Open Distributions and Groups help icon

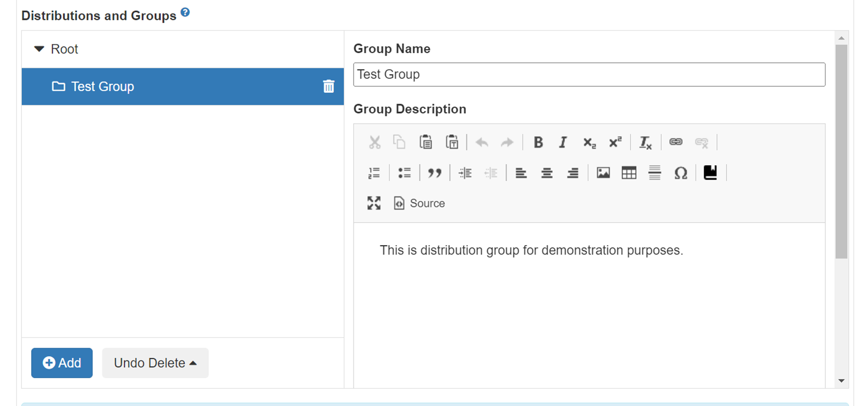(185, 12)
